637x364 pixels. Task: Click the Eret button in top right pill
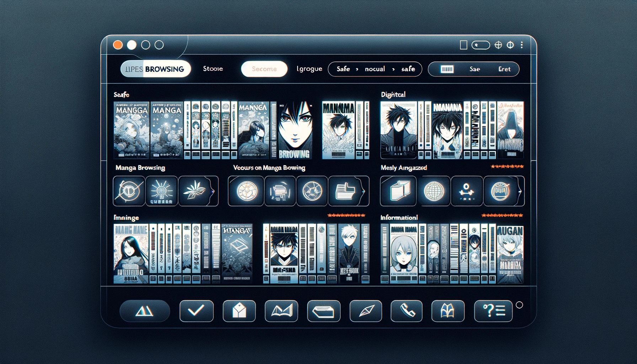504,69
